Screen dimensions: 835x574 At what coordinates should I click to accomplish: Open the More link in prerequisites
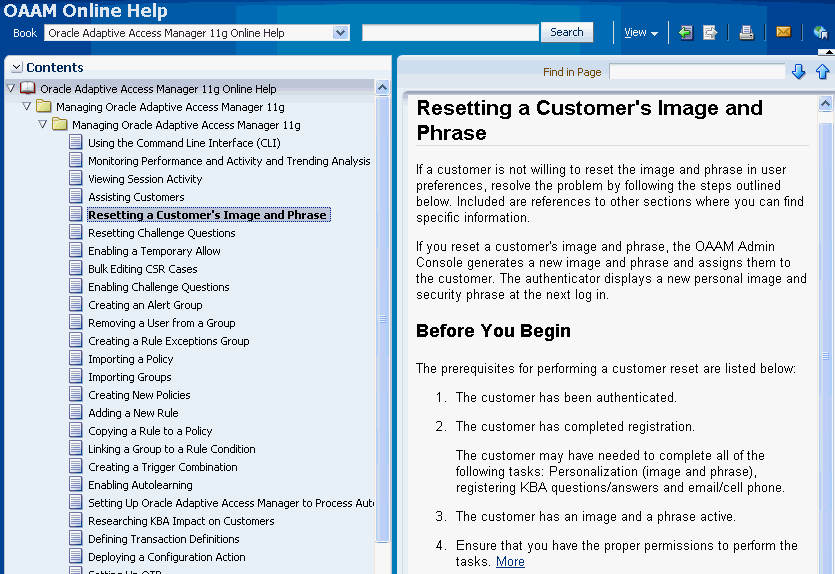click(510, 561)
